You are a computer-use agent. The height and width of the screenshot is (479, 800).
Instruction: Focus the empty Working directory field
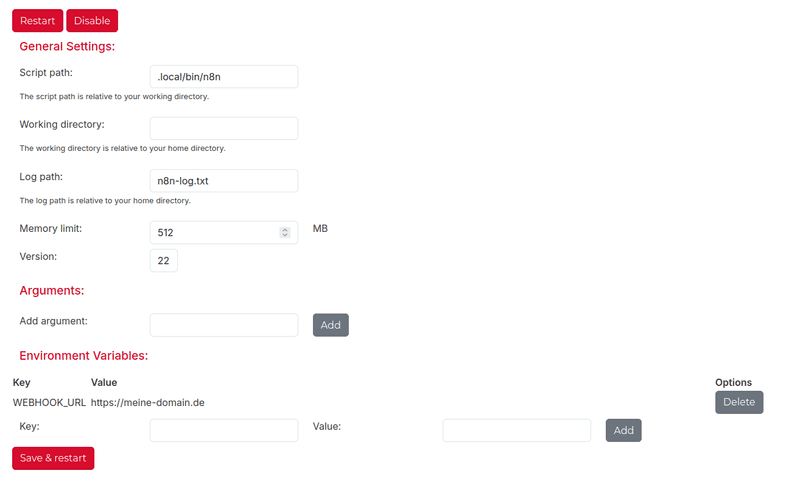224,128
